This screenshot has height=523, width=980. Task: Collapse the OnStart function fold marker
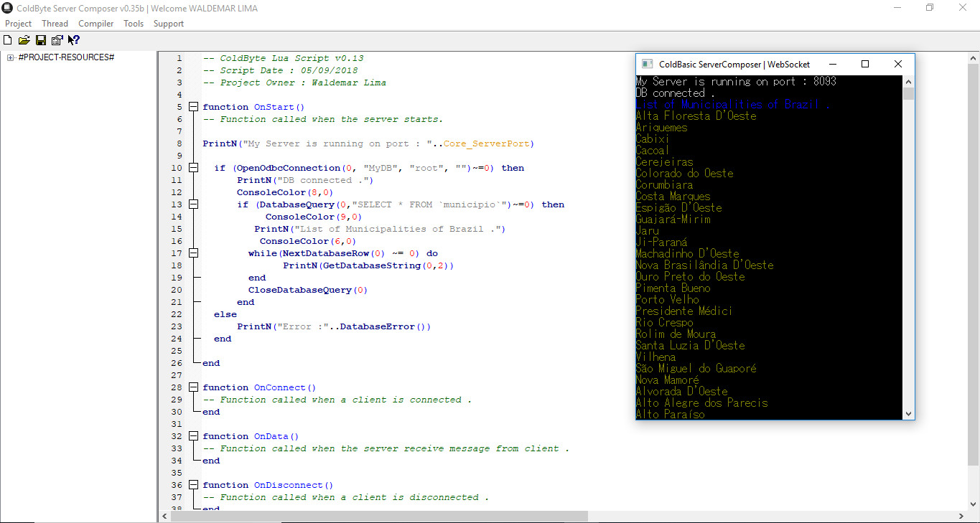coord(192,105)
